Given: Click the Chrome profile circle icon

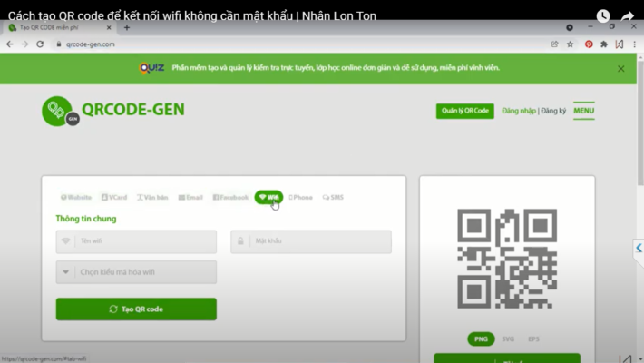Looking at the screenshot, I should click(570, 27).
